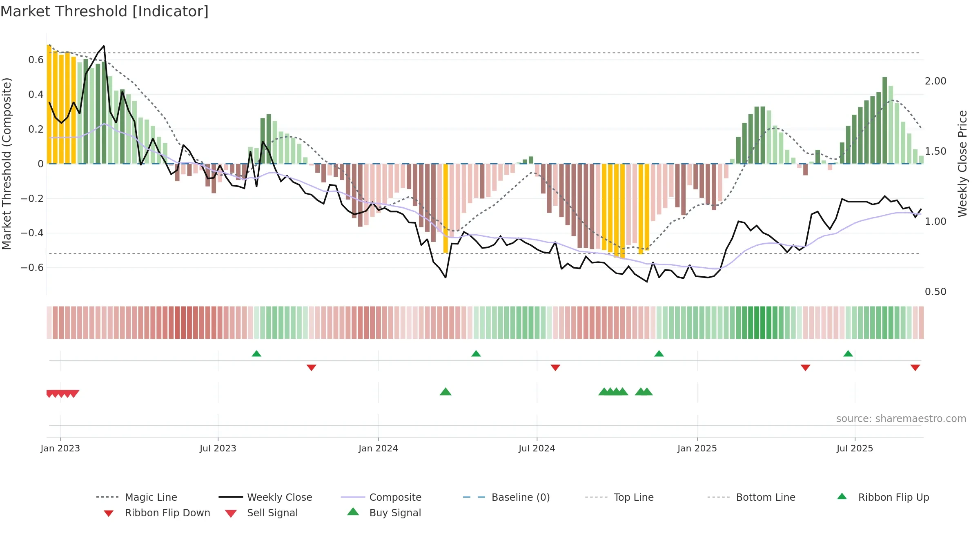Image resolution: width=980 pixels, height=551 pixels.
Task: Click the Market Threshold (Composite) axis title
Action: click(x=7, y=164)
